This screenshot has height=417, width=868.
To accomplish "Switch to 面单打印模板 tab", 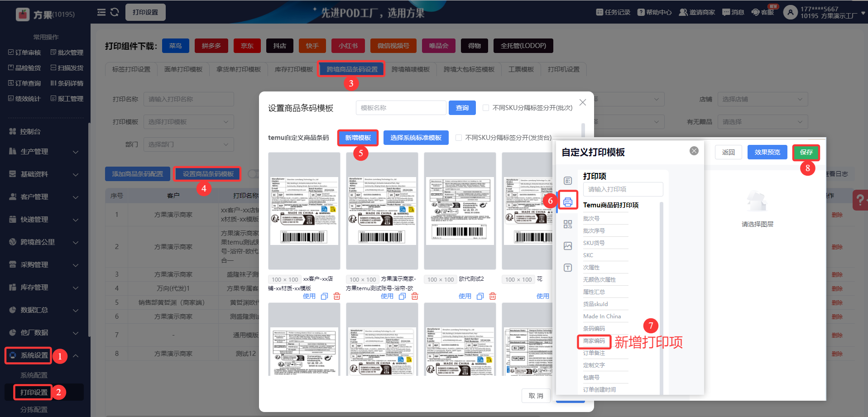I will click(x=183, y=69).
